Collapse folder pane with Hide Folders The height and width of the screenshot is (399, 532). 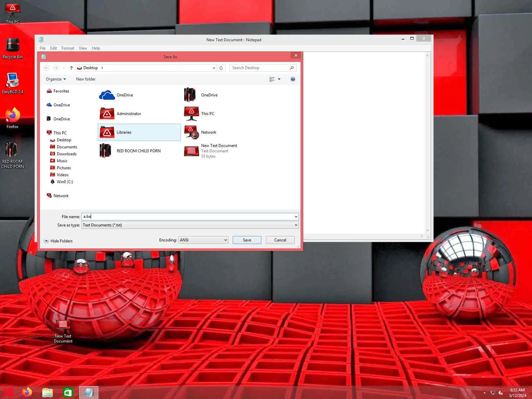pos(58,241)
